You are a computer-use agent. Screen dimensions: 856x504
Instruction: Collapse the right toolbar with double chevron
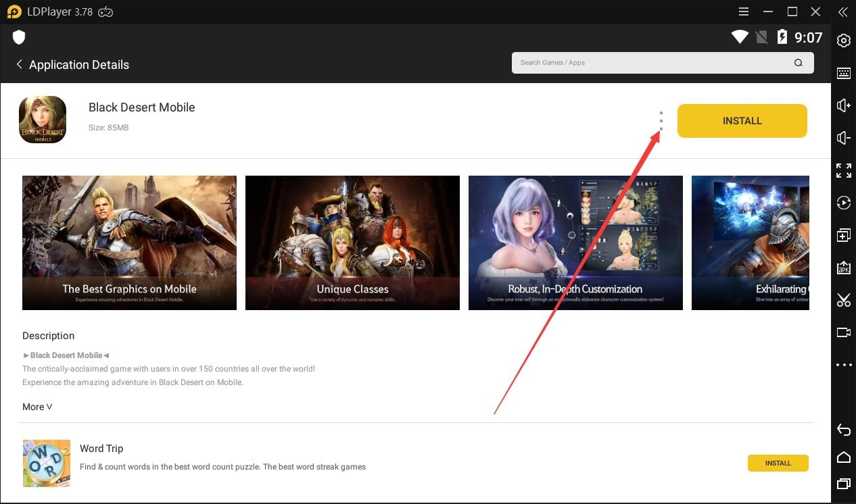pos(843,11)
